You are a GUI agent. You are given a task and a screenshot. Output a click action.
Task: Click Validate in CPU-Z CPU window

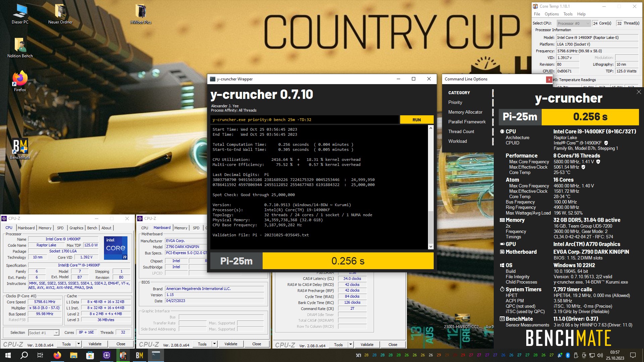(x=95, y=344)
